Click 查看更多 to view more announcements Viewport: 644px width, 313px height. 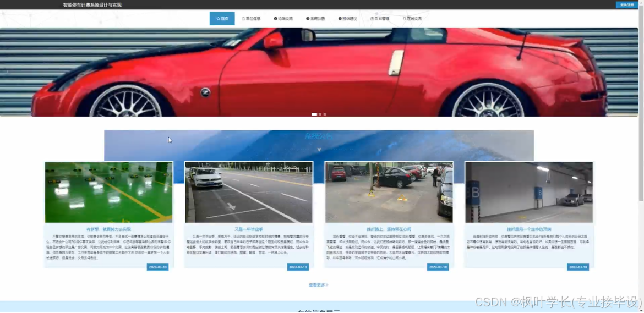318,285
